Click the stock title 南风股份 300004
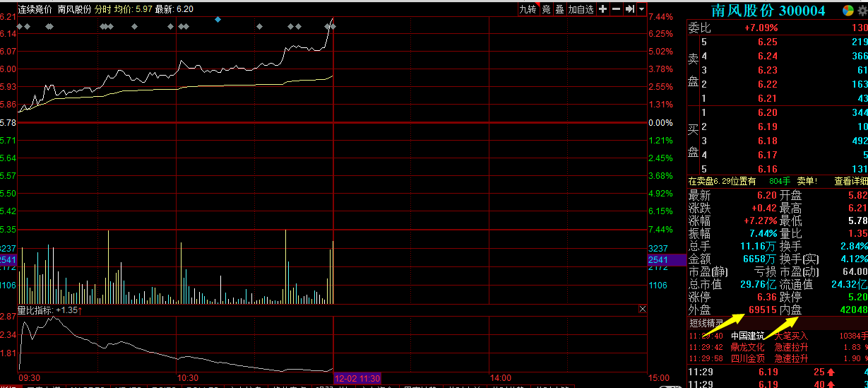This screenshot has width=868, height=388. click(x=768, y=11)
